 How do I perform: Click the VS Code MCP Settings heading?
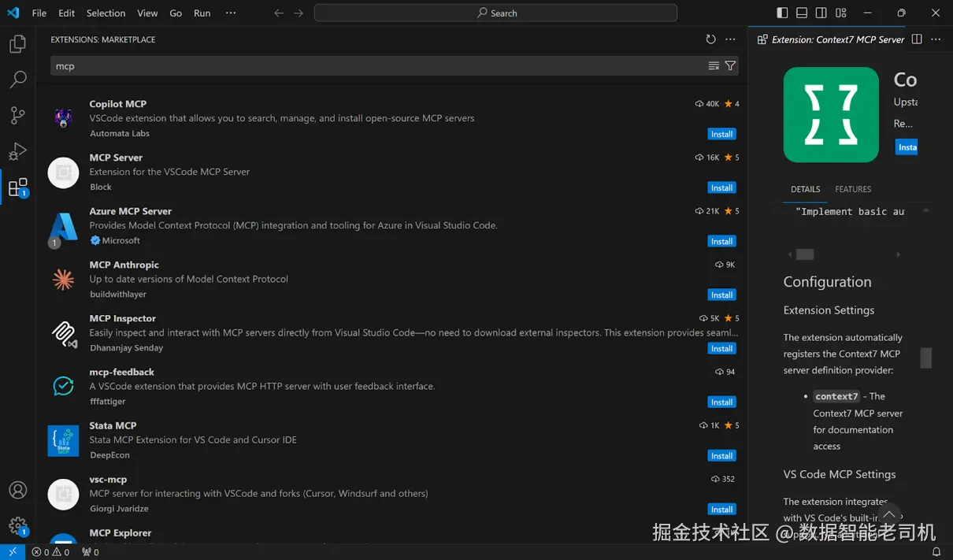pos(840,474)
